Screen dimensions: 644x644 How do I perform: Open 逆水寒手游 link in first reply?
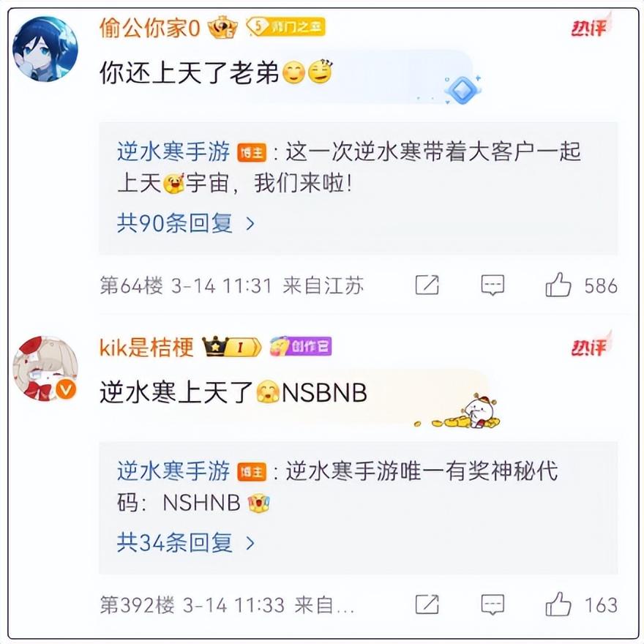(x=173, y=151)
